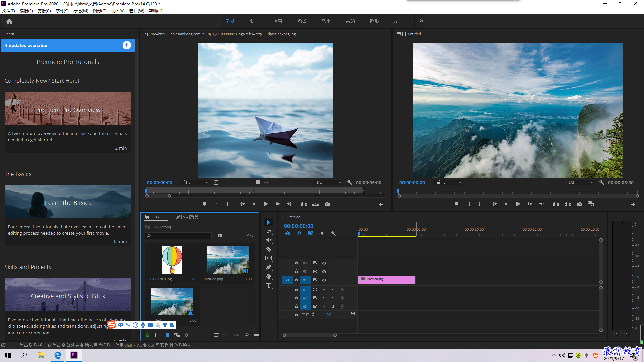This screenshot has height=362, width=644.
Task: Toggle snap in timeline
Action: pyautogui.click(x=299, y=233)
